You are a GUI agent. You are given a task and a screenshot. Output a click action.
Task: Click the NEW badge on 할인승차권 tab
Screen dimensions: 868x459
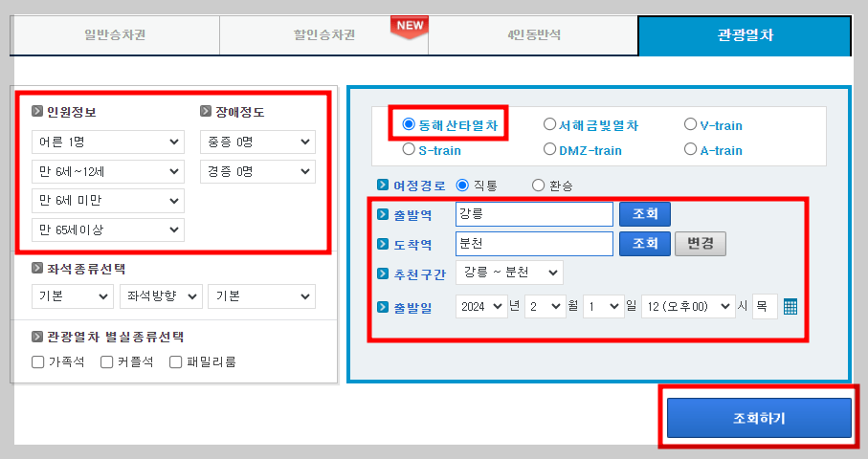410,27
